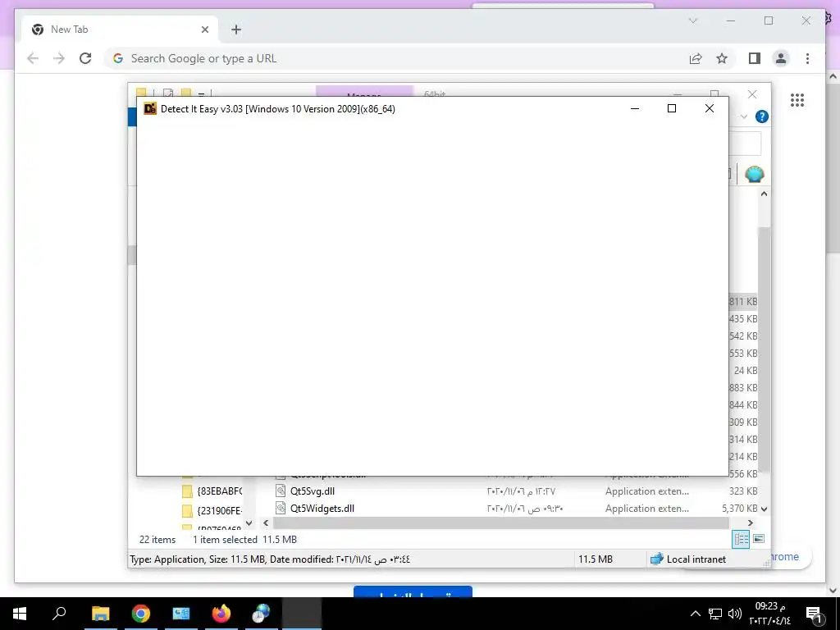Close the Detect It Easy window
The image size is (840, 630).
710,109
